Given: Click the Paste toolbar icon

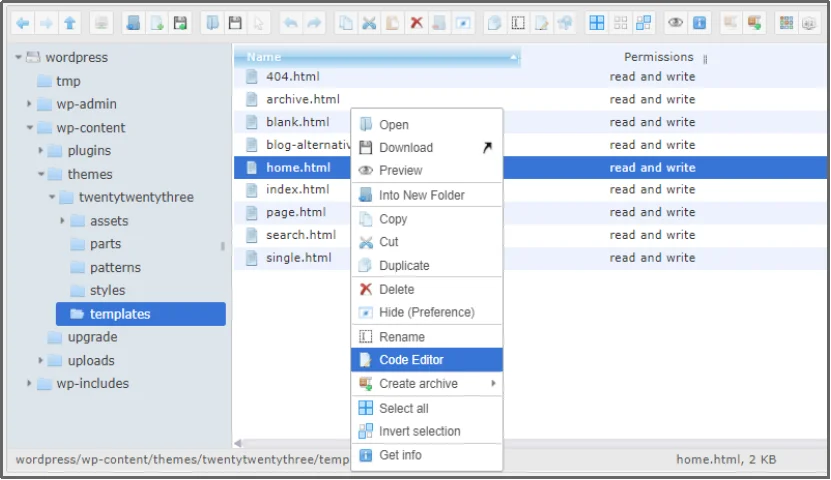Looking at the screenshot, I should (392, 23).
